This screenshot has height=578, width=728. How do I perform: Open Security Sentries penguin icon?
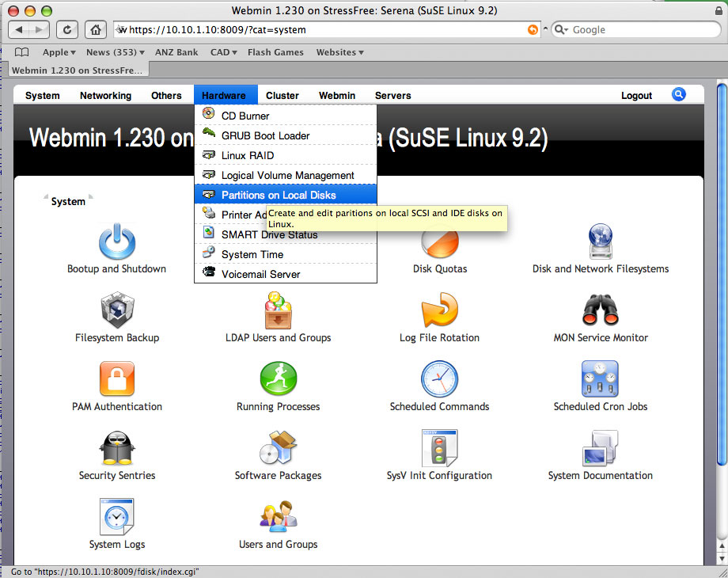pyautogui.click(x=117, y=448)
